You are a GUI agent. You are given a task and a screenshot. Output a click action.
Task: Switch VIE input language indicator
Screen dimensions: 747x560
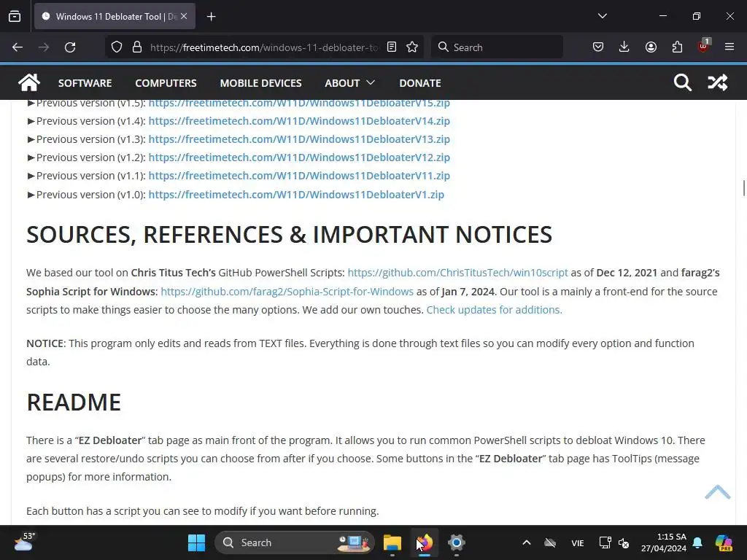click(578, 542)
